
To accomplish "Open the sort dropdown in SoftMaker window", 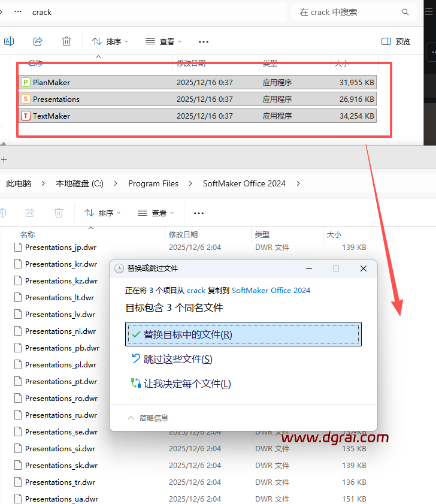I will coord(102,213).
